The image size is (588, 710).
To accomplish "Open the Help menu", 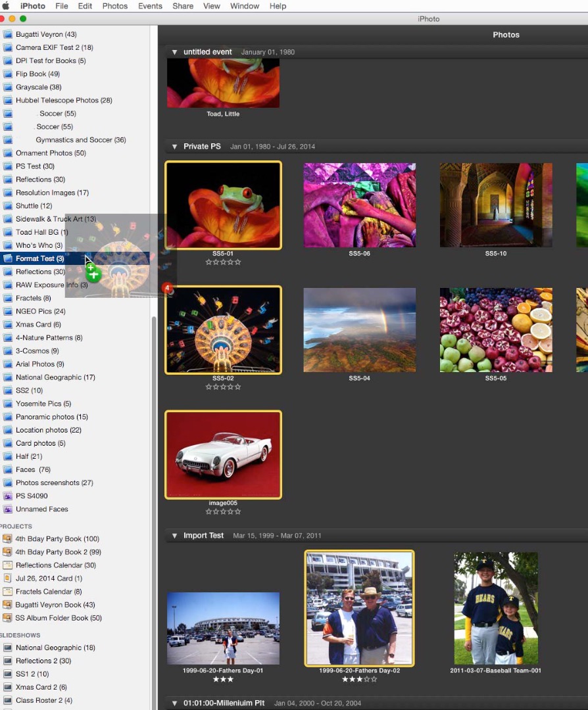I will tap(278, 6).
